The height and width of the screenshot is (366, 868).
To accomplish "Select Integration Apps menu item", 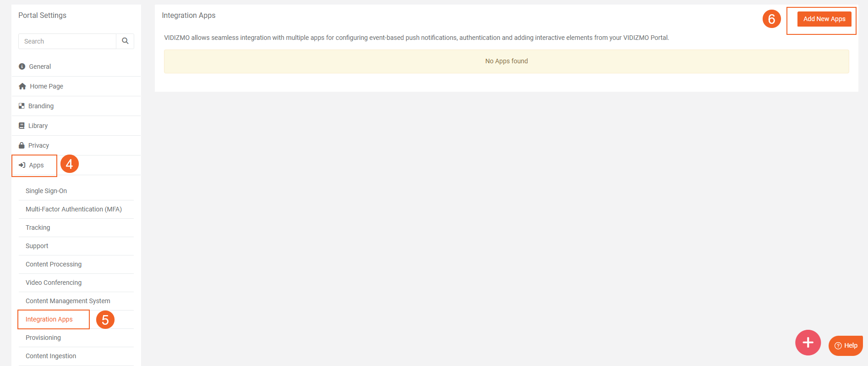I will tap(49, 319).
